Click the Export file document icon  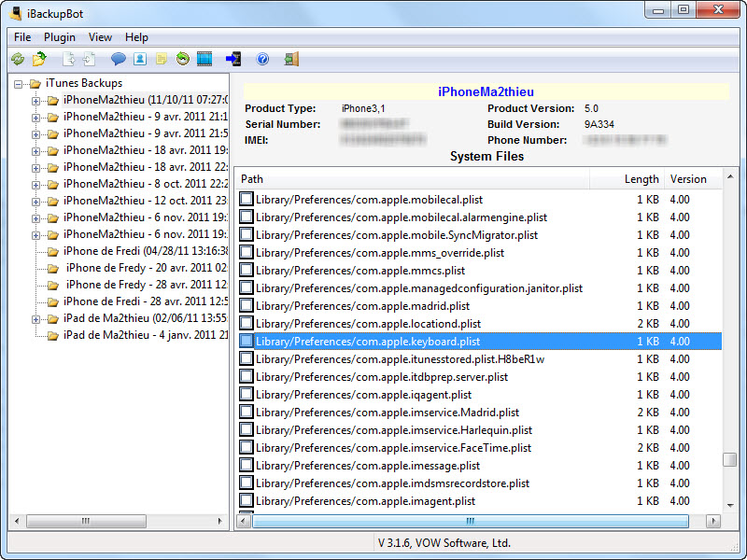tap(69, 59)
